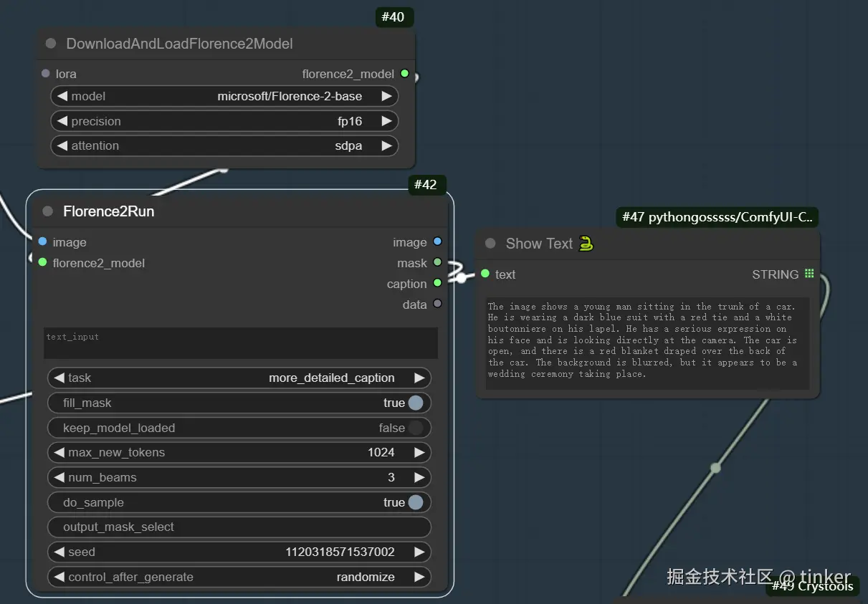The image size is (868, 604).
Task: Cycle attention with its right arrow
Action: point(386,145)
